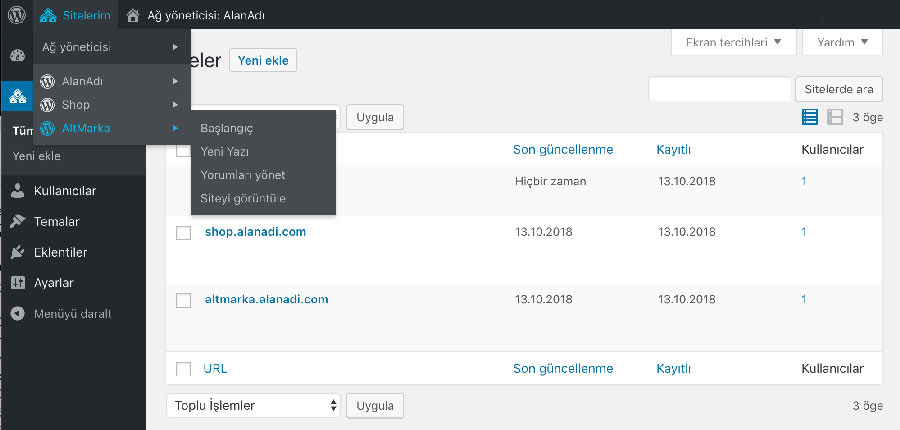Choose Siteyi görüntüle in submenu
This screenshot has height=430, width=900.
tap(243, 199)
